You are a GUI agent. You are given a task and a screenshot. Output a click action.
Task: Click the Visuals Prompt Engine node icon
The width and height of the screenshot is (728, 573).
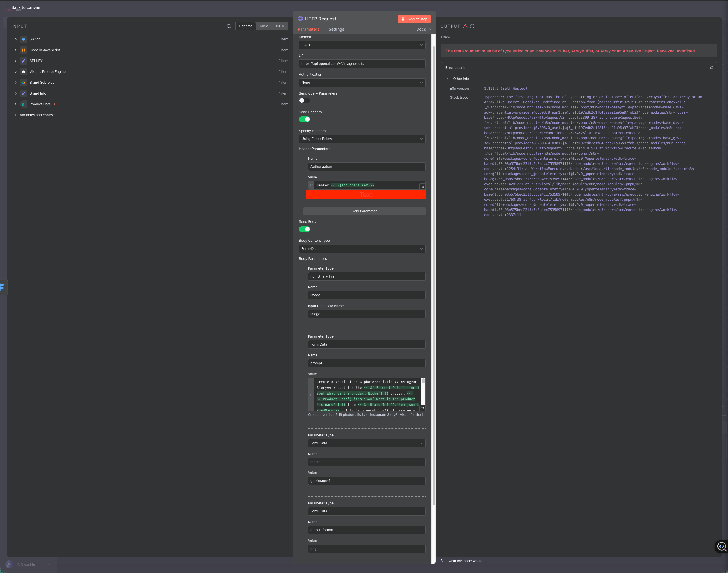pos(23,72)
